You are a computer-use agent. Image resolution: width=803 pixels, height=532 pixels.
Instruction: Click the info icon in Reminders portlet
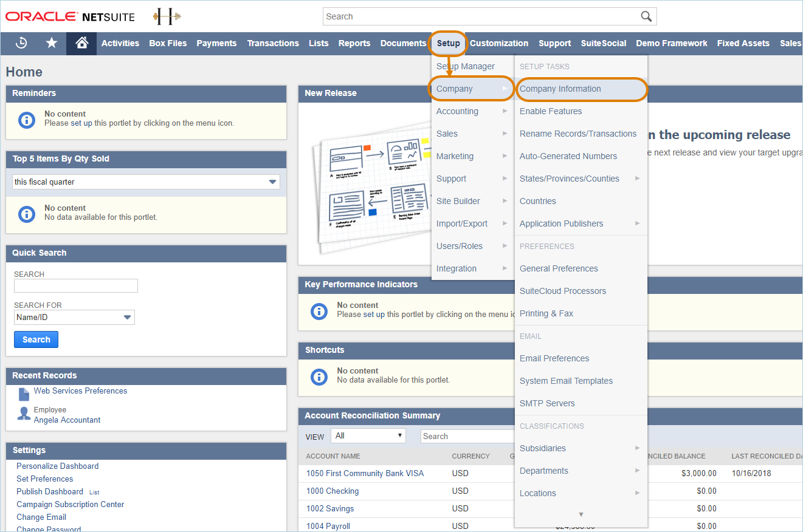coord(27,120)
